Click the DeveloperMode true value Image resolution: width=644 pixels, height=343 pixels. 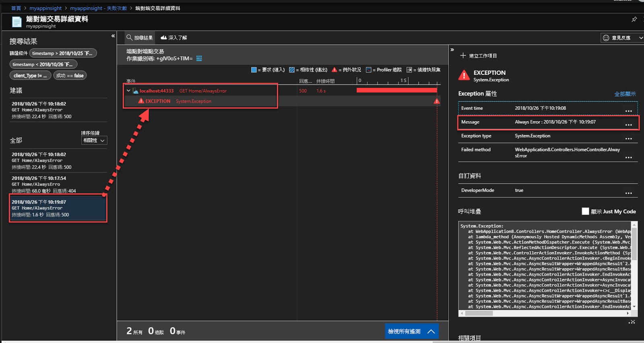point(519,190)
